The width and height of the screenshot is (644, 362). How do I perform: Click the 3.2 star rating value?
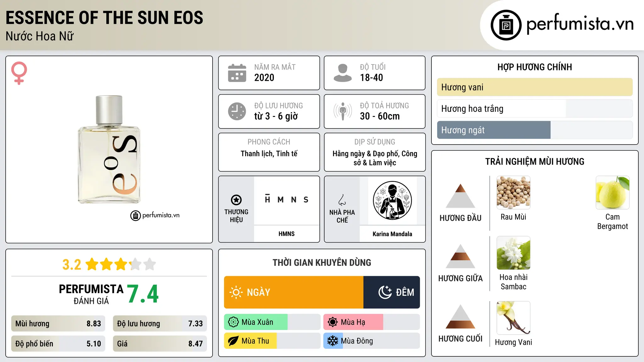point(72,265)
